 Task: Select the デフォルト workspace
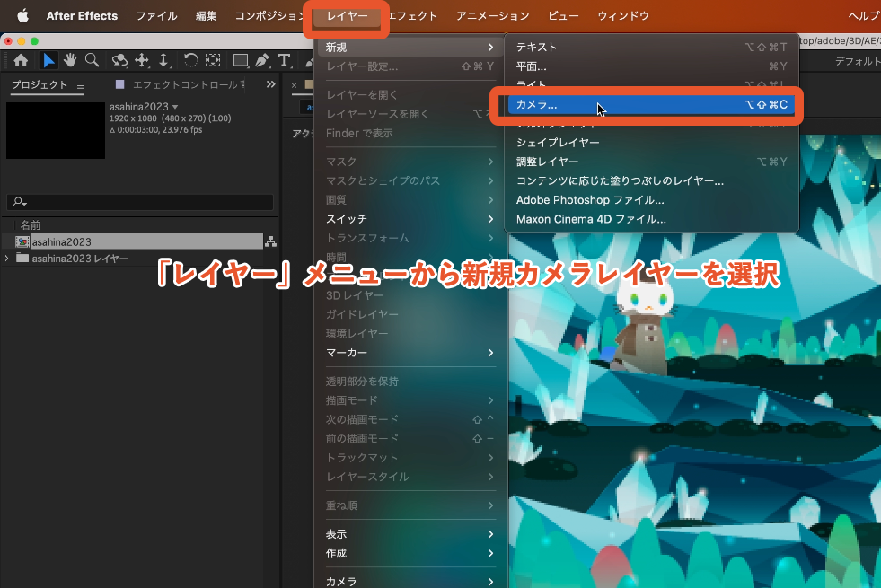pos(858,61)
